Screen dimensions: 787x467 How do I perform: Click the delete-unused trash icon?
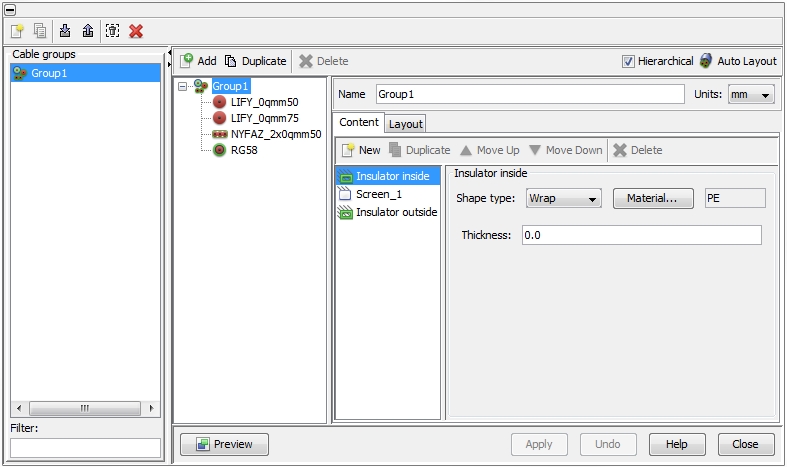pyautogui.click(x=112, y=31)
